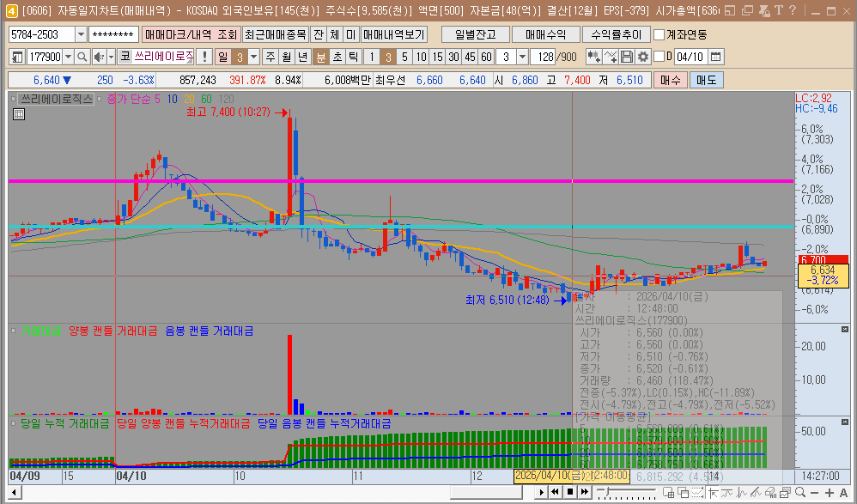857x504 pixels.
Task: Click the bottom magnifier zoom icon
Action: 800,492
